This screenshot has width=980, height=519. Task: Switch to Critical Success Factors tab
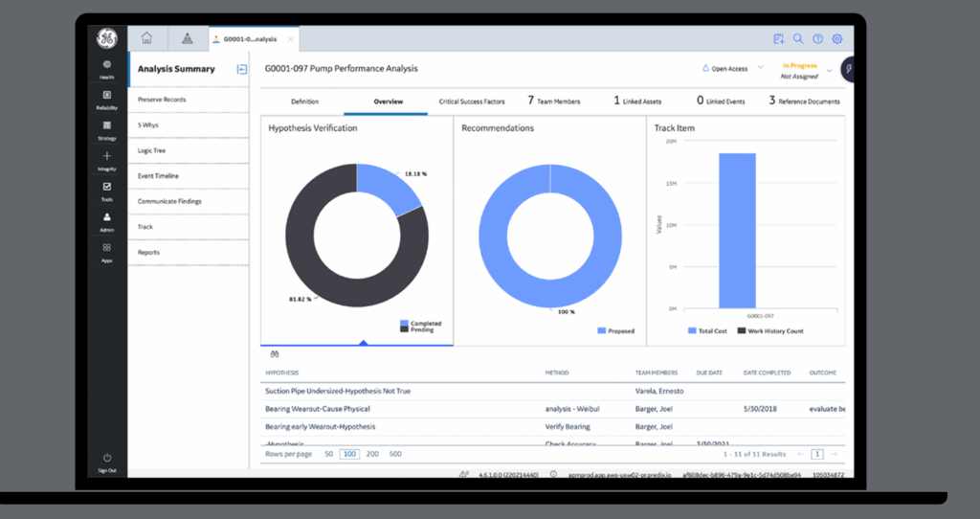pyautogui.click(x=471, y=101)
